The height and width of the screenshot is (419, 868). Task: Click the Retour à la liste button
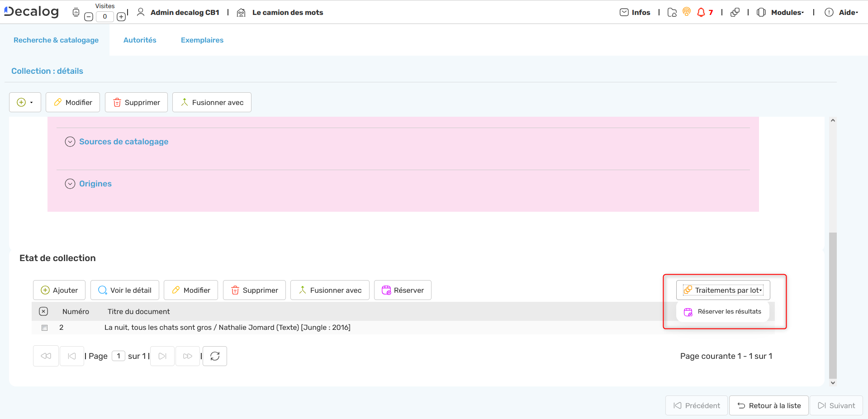tap(768, 405)
